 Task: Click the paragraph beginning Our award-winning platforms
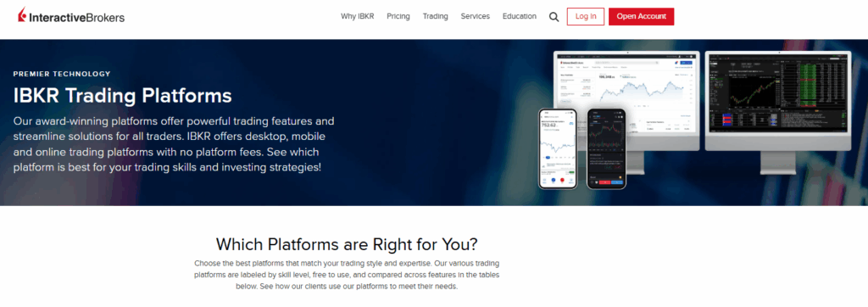coord(173,143)
